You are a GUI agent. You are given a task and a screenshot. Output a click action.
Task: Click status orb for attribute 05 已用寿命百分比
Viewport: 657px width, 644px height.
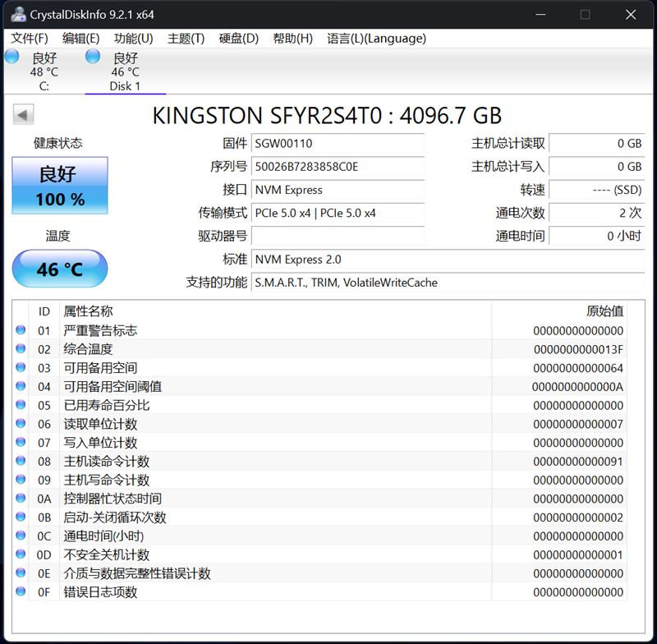21,405
